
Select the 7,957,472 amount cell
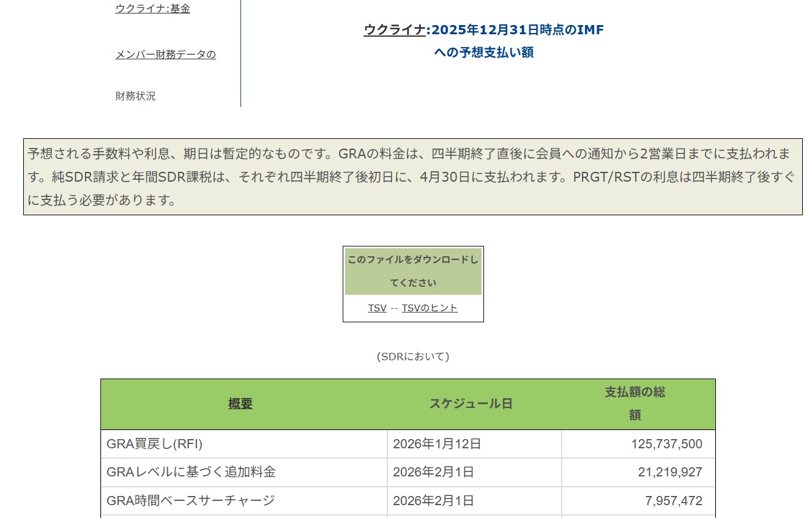coord(674,501)
